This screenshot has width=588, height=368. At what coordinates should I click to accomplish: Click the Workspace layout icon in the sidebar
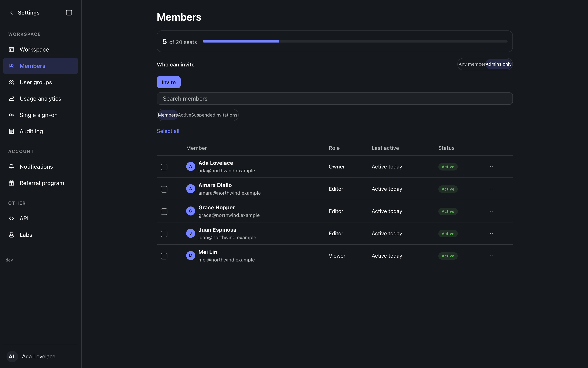coord(11,49)
